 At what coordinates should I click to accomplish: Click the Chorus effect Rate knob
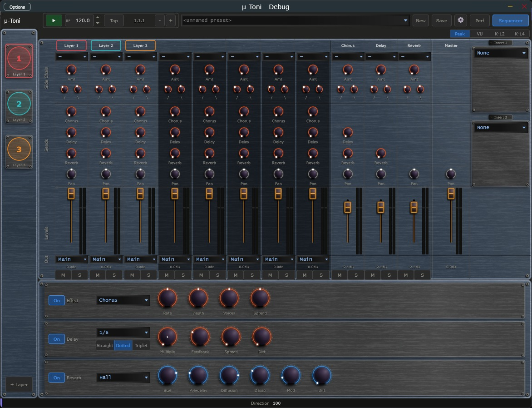click(x=167, y=298)
